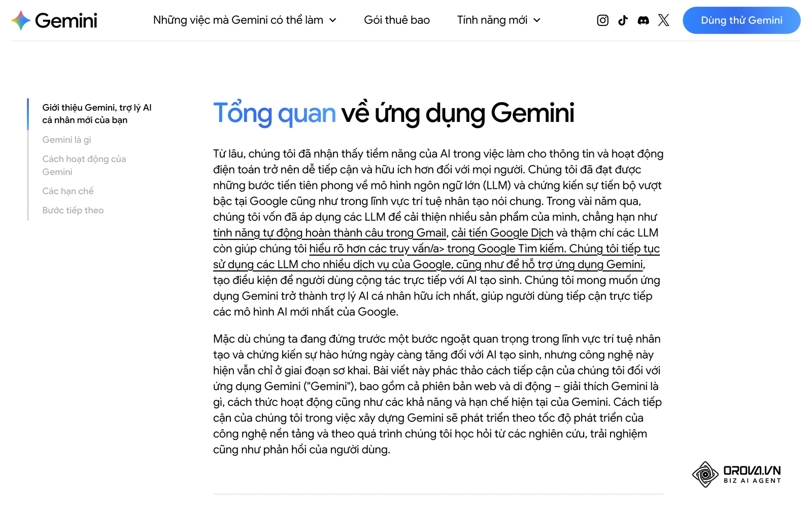Open Gemini's Instagram page

(602, 20)
